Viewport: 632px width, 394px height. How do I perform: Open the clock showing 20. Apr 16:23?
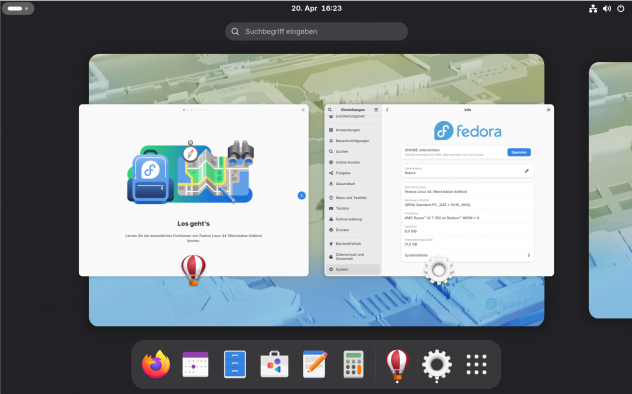click(x=316, y=8)
